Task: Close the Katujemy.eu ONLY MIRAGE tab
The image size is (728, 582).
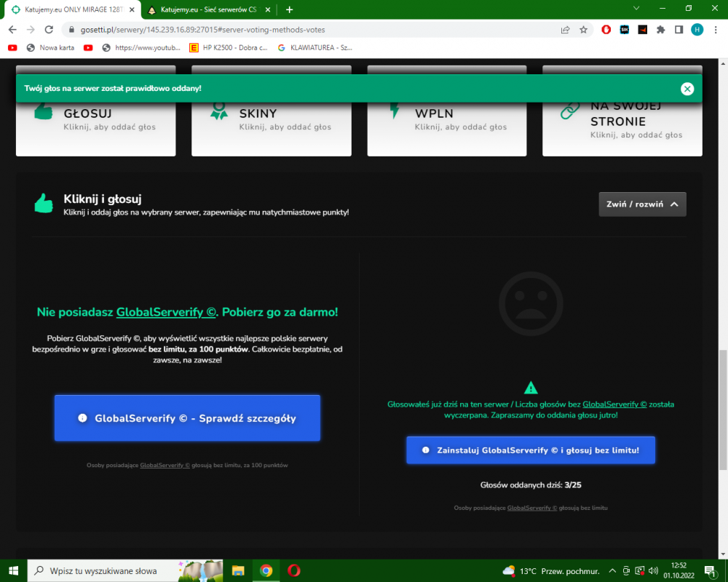Action: tap(132, 9)
